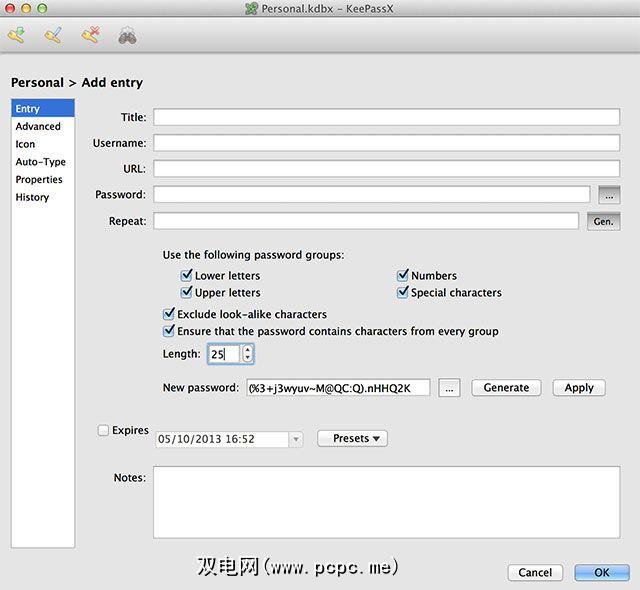Apply the generated password

click(579, 388)
